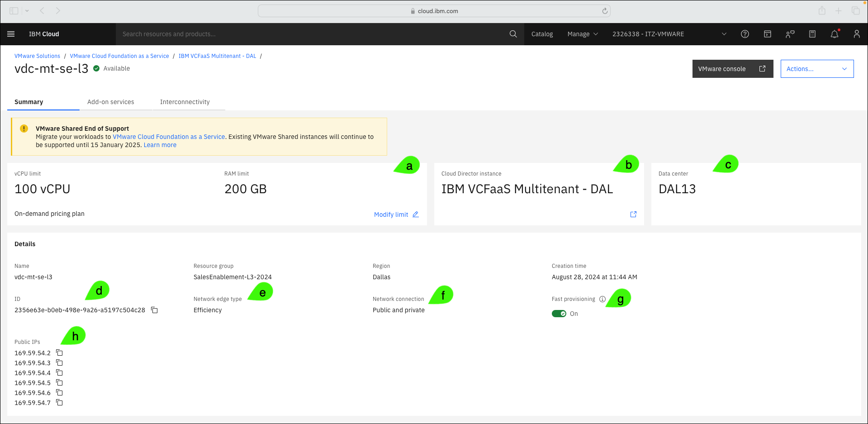This screenshot has width=868, height=424.
Task: Click the Dallas region value
Action: 381,277
